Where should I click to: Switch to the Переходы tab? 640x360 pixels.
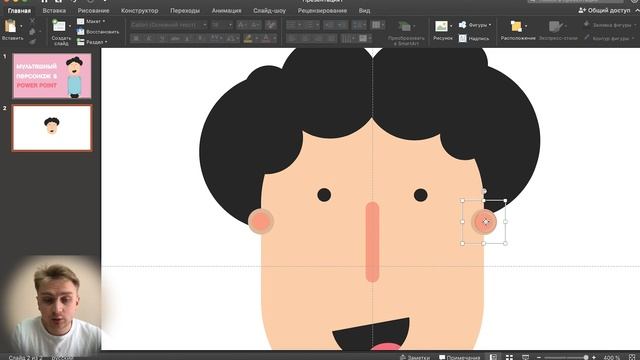click(185, 11)
